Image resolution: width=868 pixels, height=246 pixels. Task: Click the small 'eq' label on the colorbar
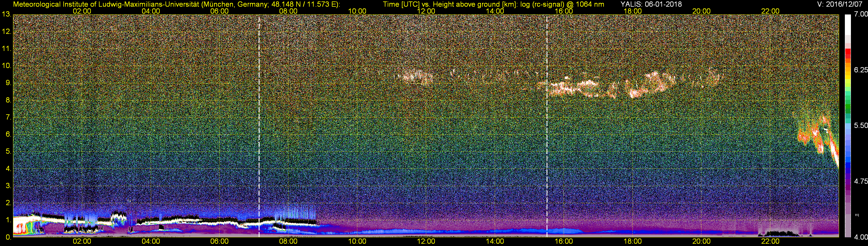(857, 215)
